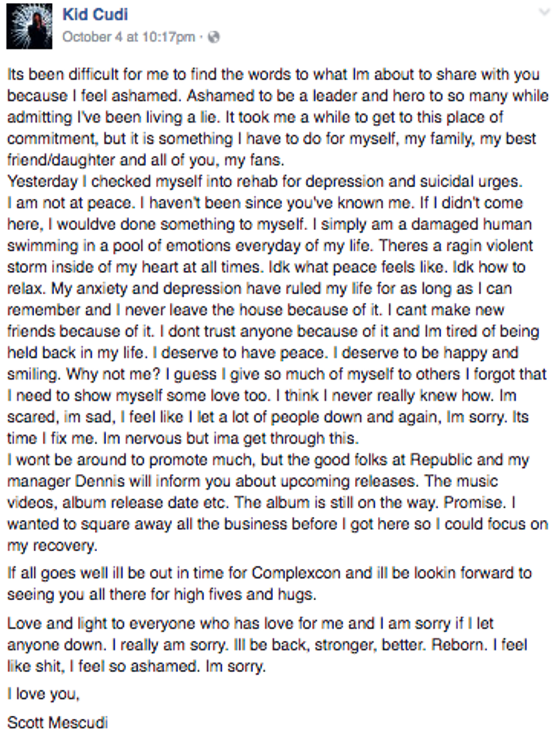Click the "Scott Mescudi" signature text

(x=57, y=722)
